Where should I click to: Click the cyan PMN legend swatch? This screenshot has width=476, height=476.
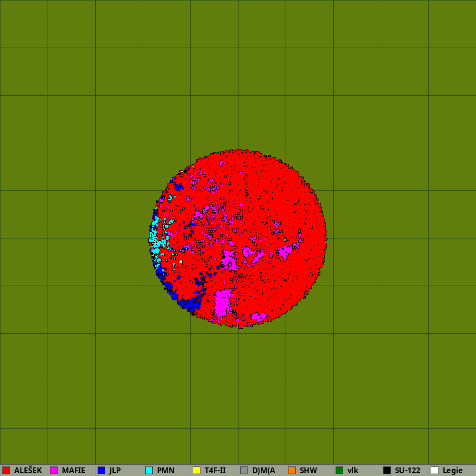point(149,470)
